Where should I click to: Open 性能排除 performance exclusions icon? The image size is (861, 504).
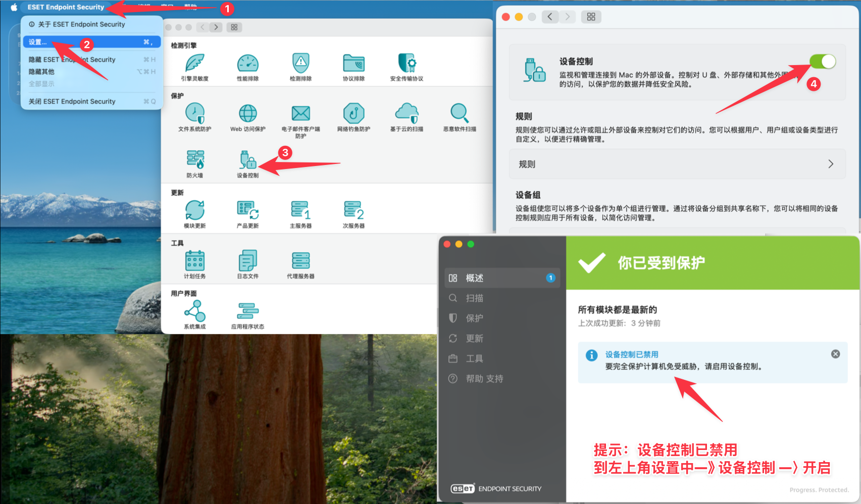(x=248, y=63)
